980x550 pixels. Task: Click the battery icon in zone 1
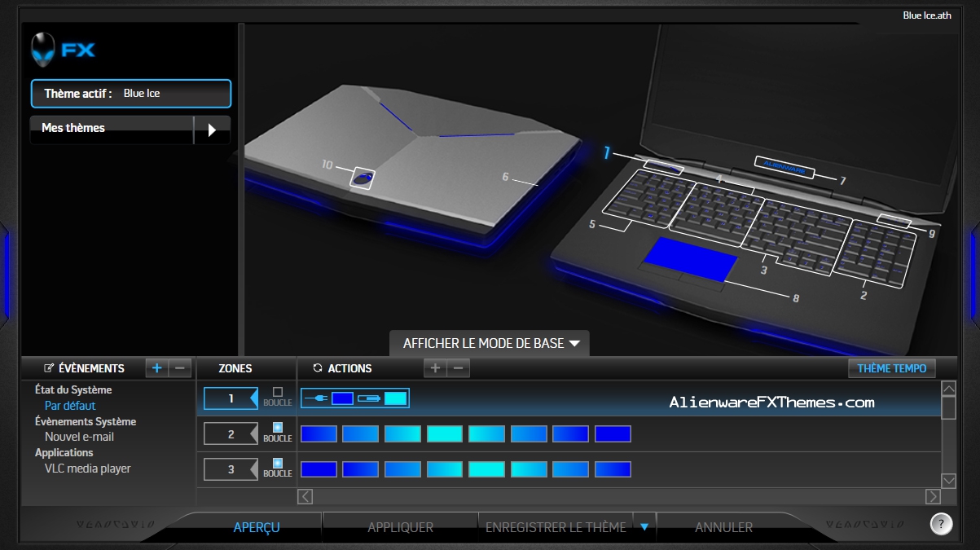tap(369, 398)
